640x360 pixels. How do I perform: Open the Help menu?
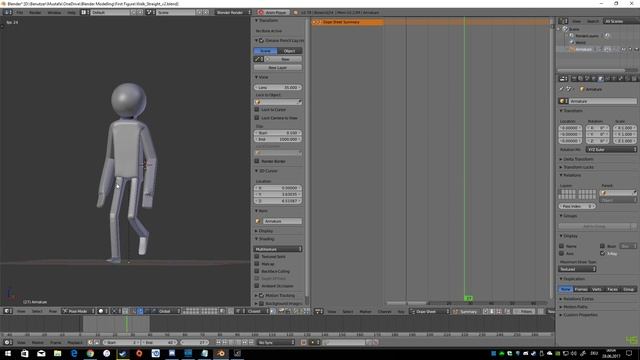tap(71, 12)
